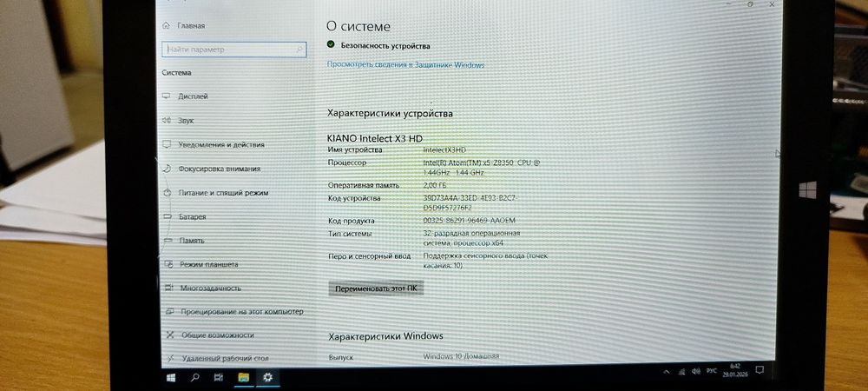The width and height of the screenshot is (868, 391).
Task: Click the search magnifier in Найти параметр
Action: (x=299, y=50)
